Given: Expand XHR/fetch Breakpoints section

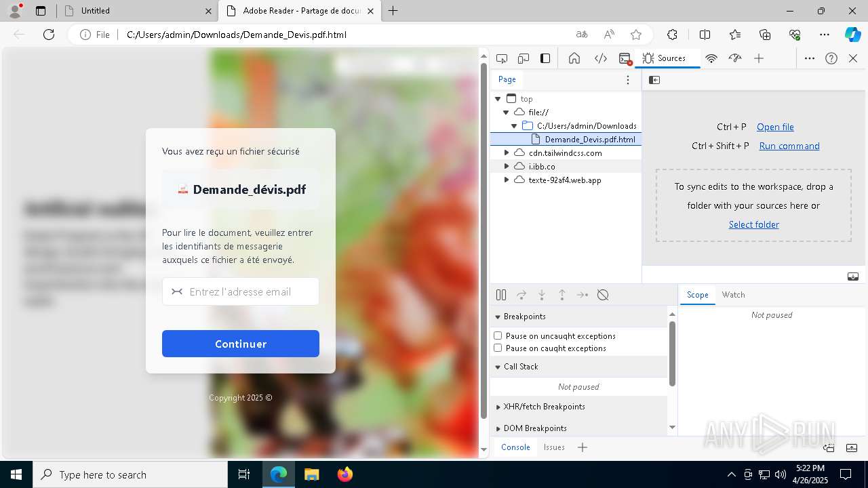Looking at the screenshot, I should point(498,407).
